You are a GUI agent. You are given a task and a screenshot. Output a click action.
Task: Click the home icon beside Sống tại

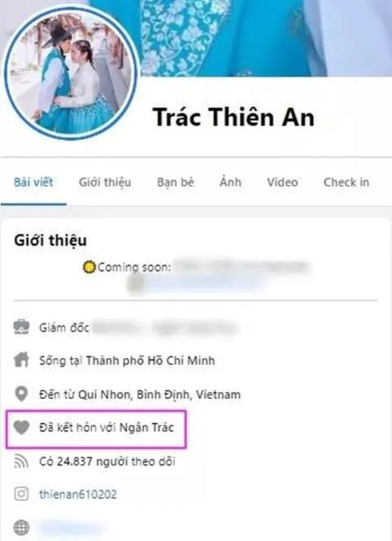[x=21, y=360]
